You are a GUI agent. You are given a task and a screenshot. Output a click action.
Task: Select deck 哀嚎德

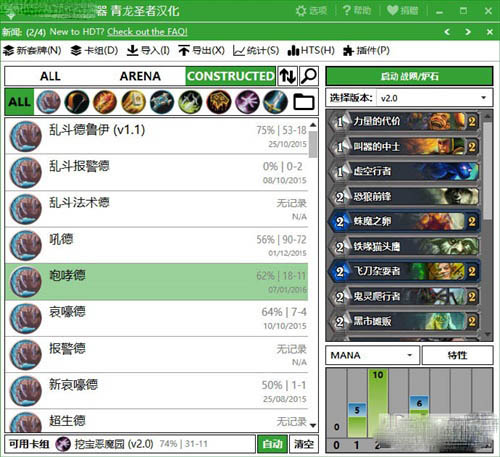pyautogui.click(x=156, y=318)
